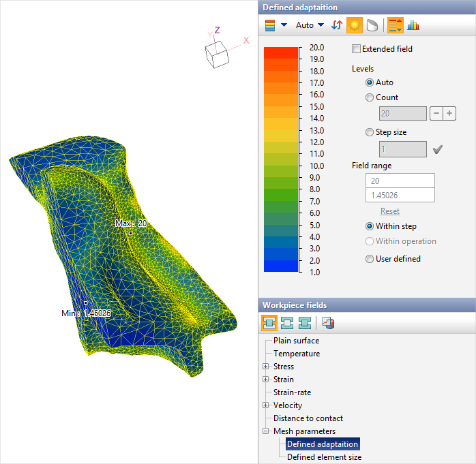Click the color palette stripes icon

pyautogui.click(x=271, y=25)
